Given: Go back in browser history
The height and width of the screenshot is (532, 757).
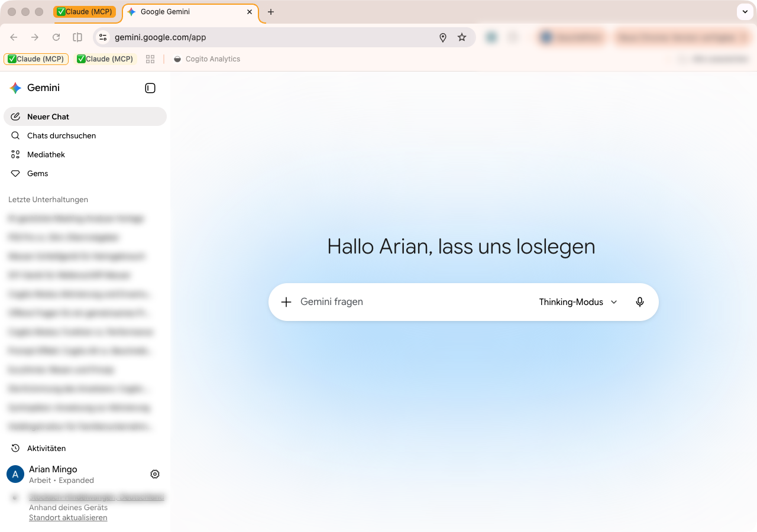Looking at the screenshot, I should (x=14, y=37).
